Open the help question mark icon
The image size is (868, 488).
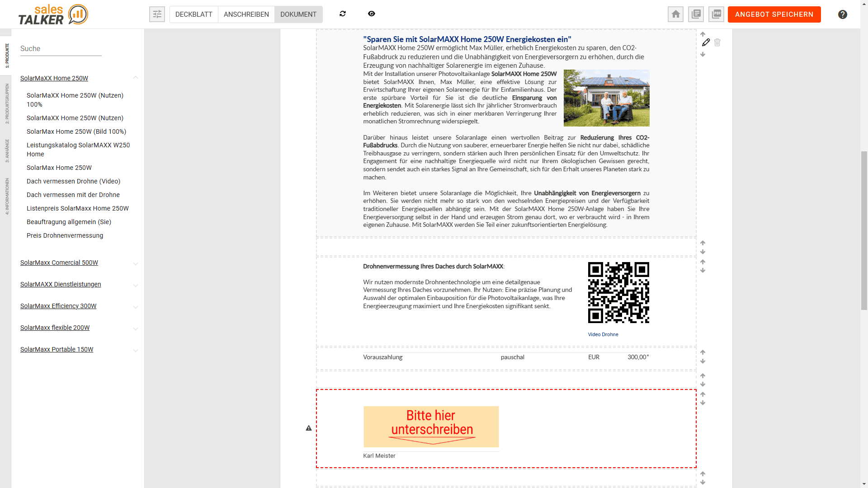[x=842, y=14]
